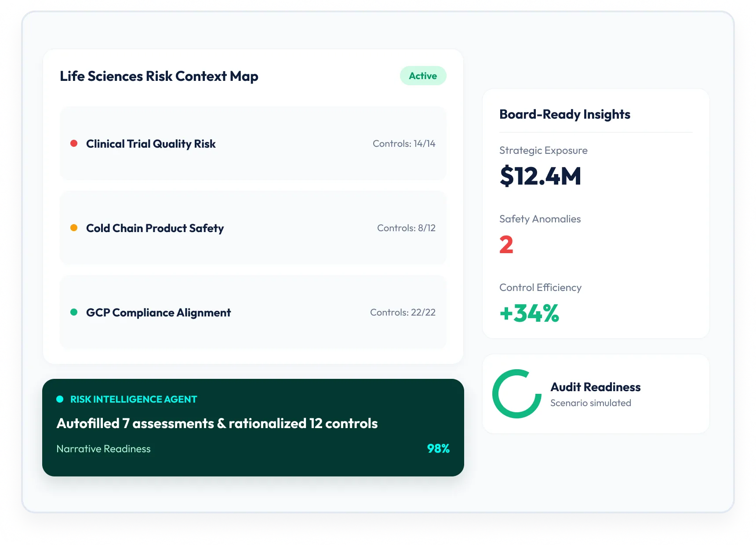The height and width of the screenshot is (545, 756).
Task: Click the Scenario simulated subtitle
Action: coord(591,403)
